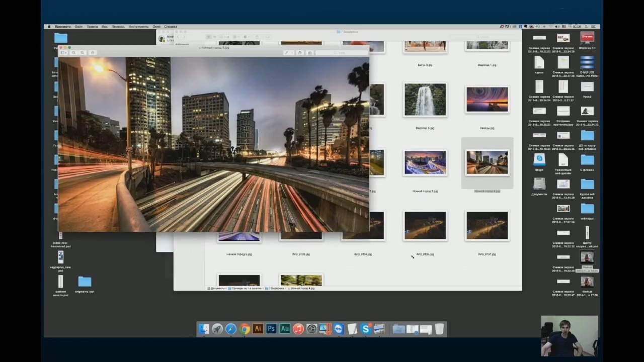The height and width of the screenshot is (362, 644).
Task: Select the E-MU USB Audio Control Panel desktop icon
Action: point(587,62)
